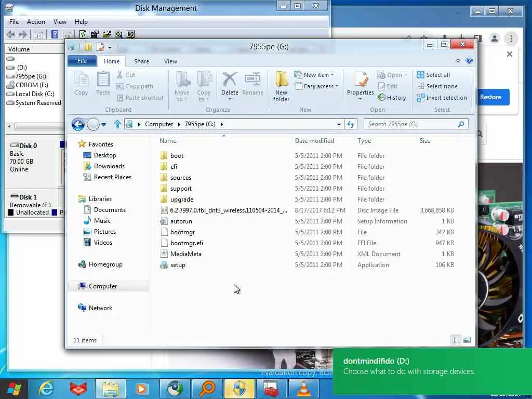Screen dimensions: 532x399
Task: Click Select none
Action: coord(437,86)
